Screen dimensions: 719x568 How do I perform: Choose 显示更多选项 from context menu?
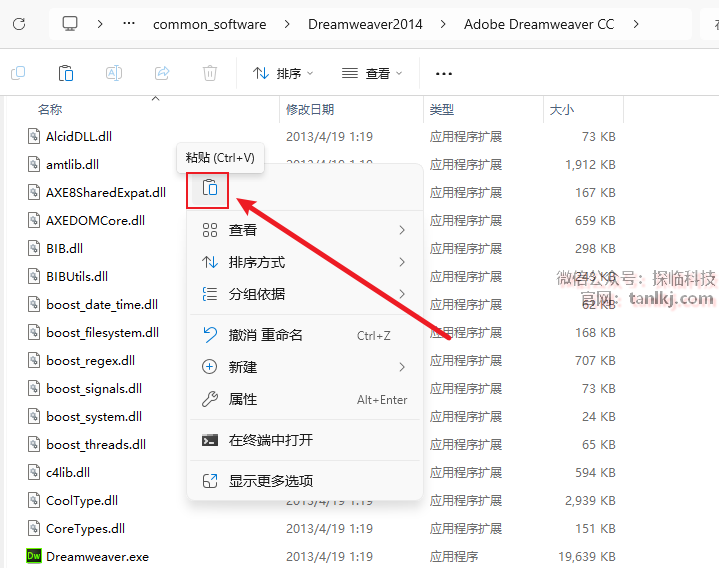[x=304, y=481]
